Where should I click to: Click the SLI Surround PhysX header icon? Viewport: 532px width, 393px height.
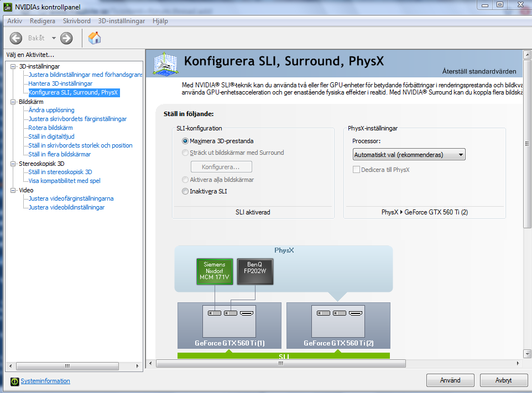(x=165, y=64)
